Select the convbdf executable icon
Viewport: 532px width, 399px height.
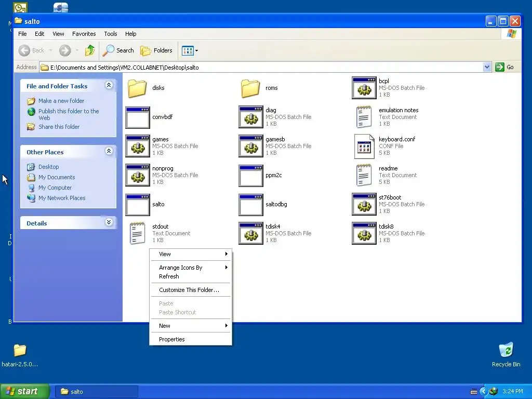click(137, 117)
